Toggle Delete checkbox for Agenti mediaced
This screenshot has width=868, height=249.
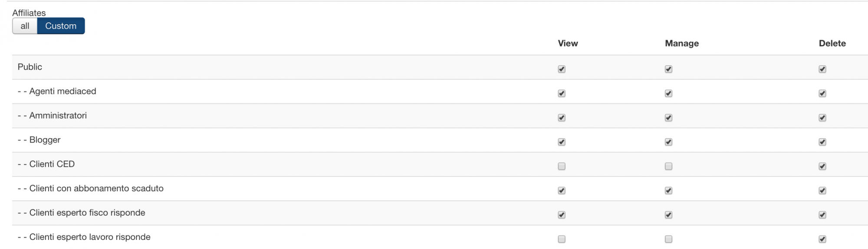pos(822,93)
